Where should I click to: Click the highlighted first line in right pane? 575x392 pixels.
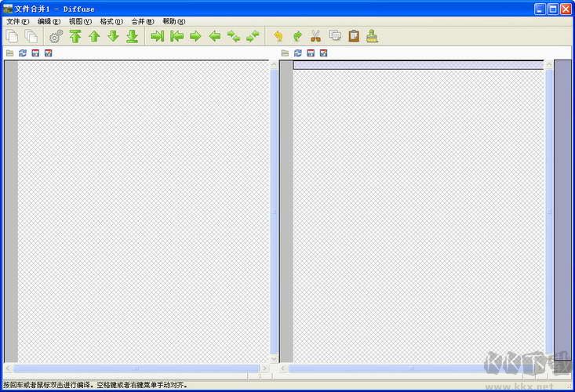click(418, 65)
